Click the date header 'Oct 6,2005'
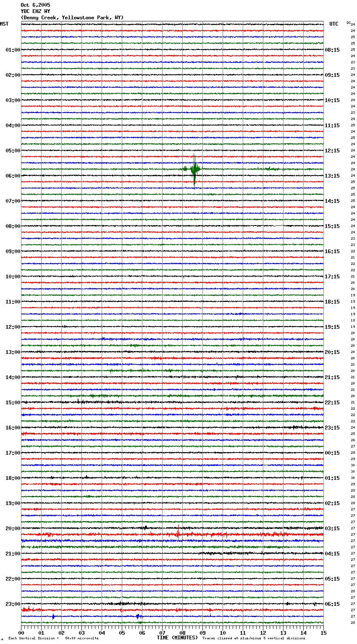The height and width of the screenshot is (644, 357). click(x=35, y=5)
